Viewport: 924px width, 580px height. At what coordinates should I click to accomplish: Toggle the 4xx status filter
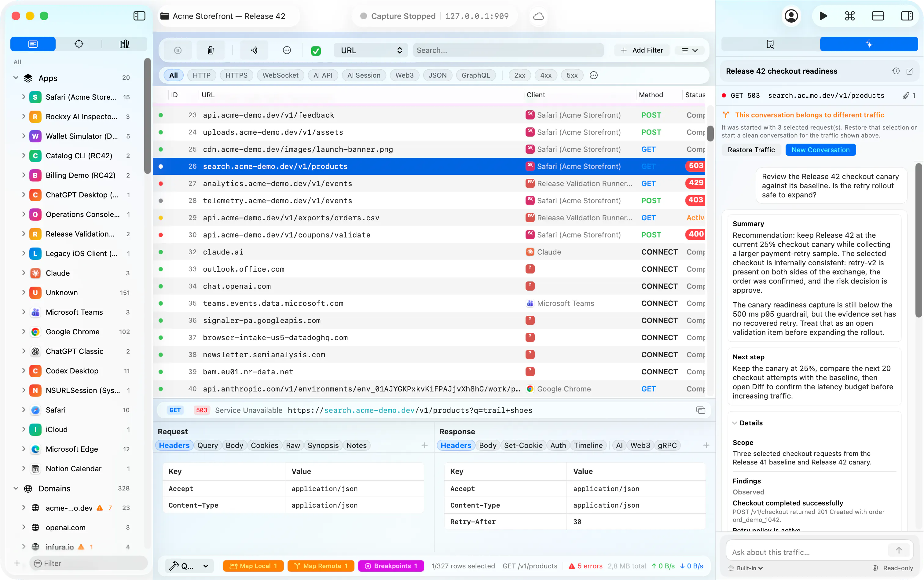point(546,75)
